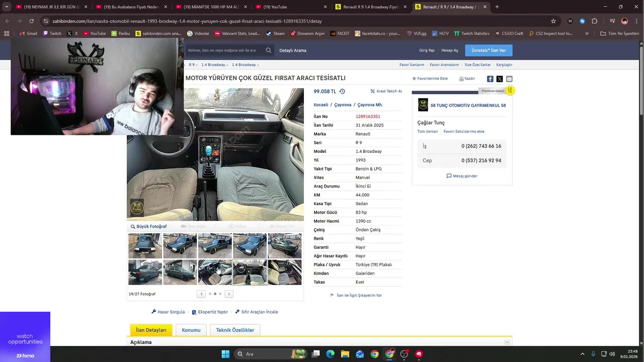The height and width of the screenshot is (362, 644).
Task: Open Windows Start menu
Action: click(x=225, y=354)
